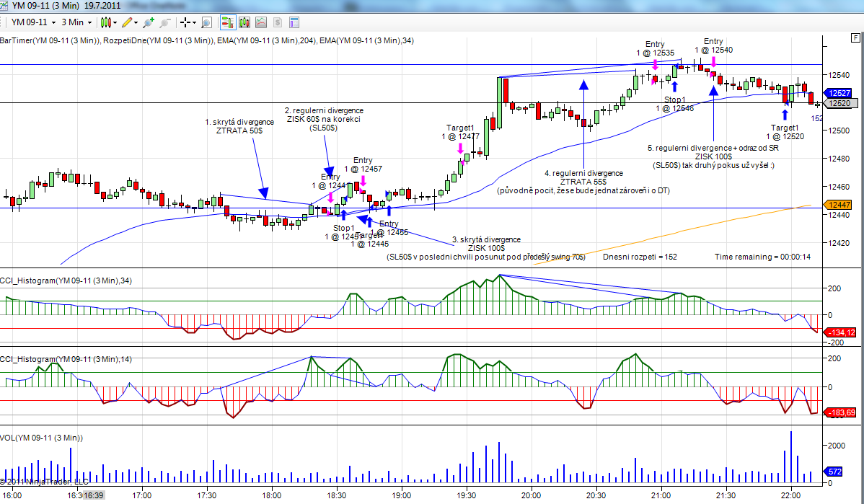Open the Strategies dollar sheet icon

pyautogui.click(x=278, y=22)
